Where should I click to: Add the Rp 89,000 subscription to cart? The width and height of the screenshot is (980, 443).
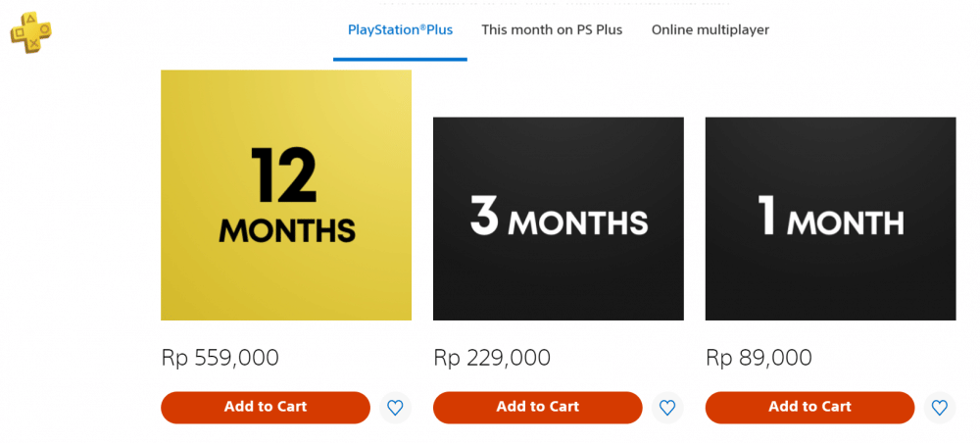coord(809,407)
